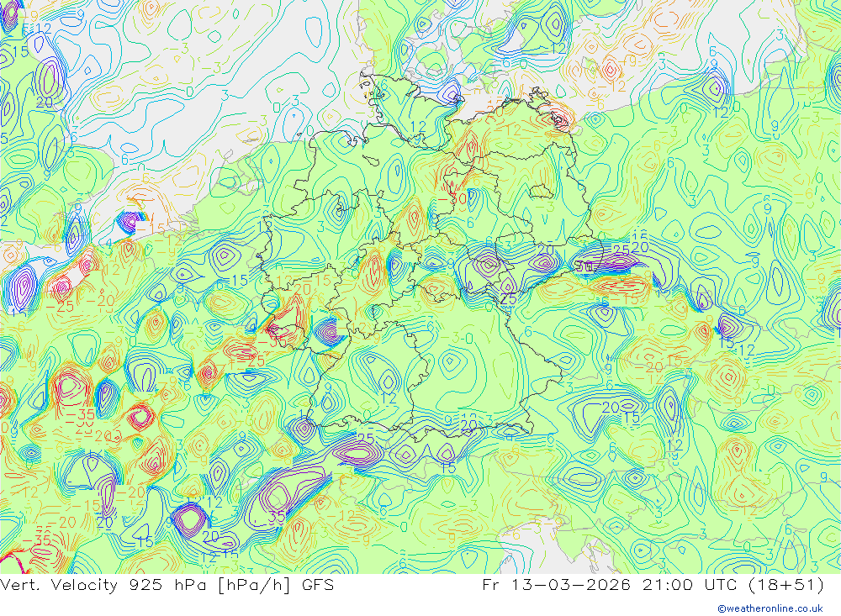Click the 'Fr 13-03-2026 21:00 UTC' forecast time label

[x=610, y=584]
